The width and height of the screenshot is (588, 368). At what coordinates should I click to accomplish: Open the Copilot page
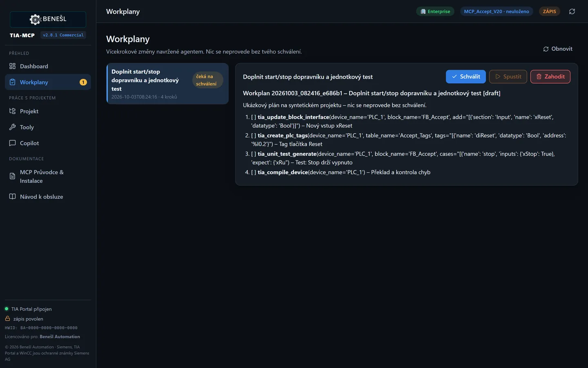point(48,143)
